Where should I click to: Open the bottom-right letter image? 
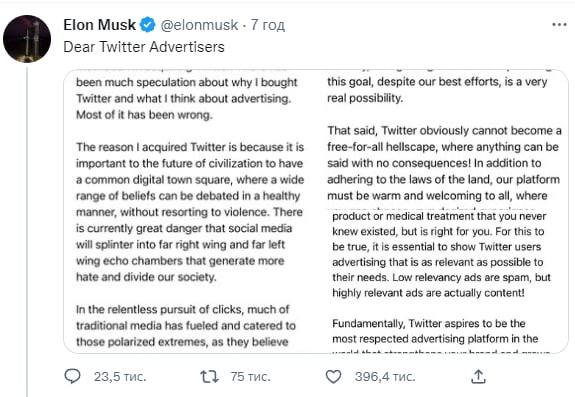[x=443, y=281]
